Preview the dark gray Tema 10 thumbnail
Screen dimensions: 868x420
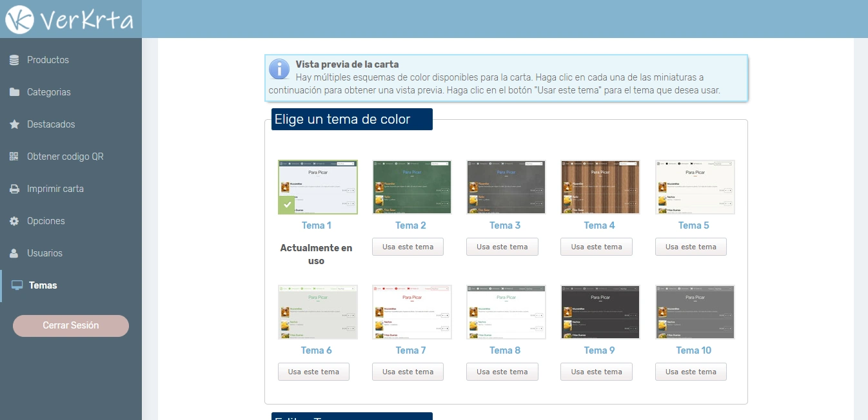click(x=695, y=312)
